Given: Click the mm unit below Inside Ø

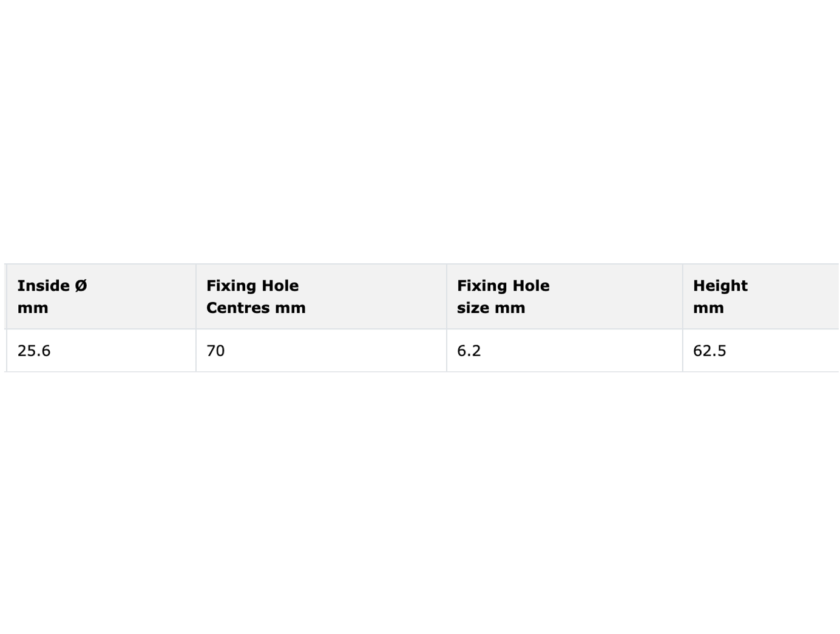Looking at the screenshot, I should [33, 308].
